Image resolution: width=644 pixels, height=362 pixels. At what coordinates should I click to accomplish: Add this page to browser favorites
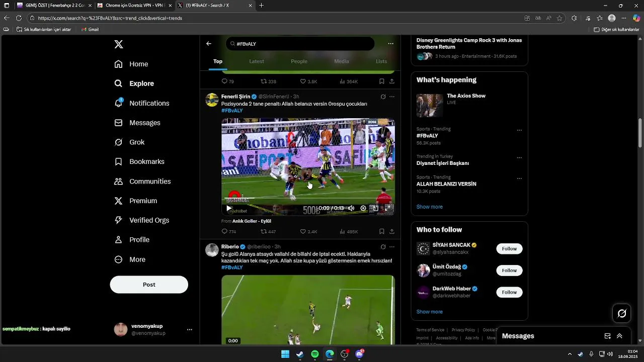tap(559, 18)
